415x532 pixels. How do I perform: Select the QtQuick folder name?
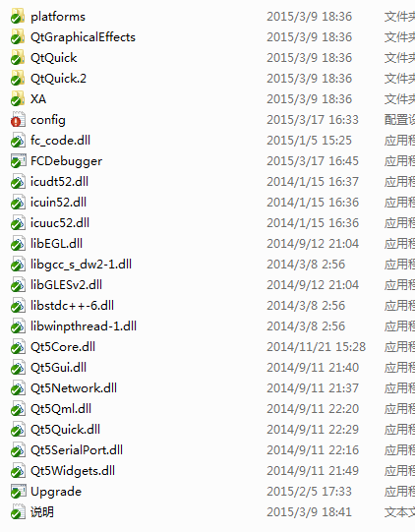(x=54, y=58)
